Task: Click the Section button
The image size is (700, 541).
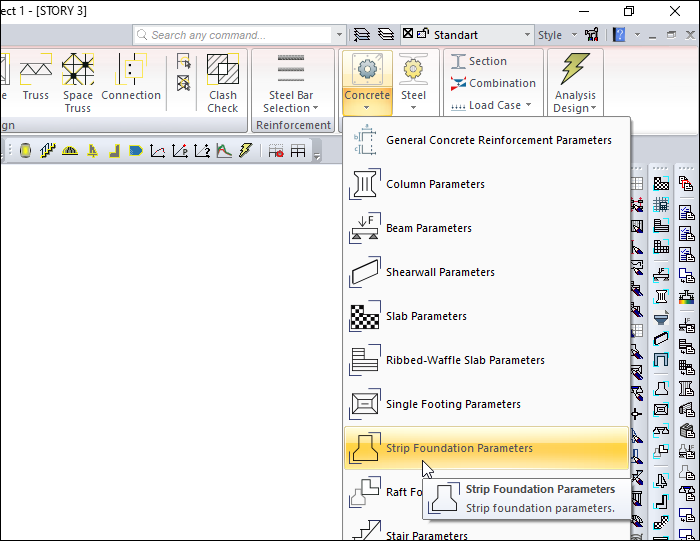Action: (479, 61)
